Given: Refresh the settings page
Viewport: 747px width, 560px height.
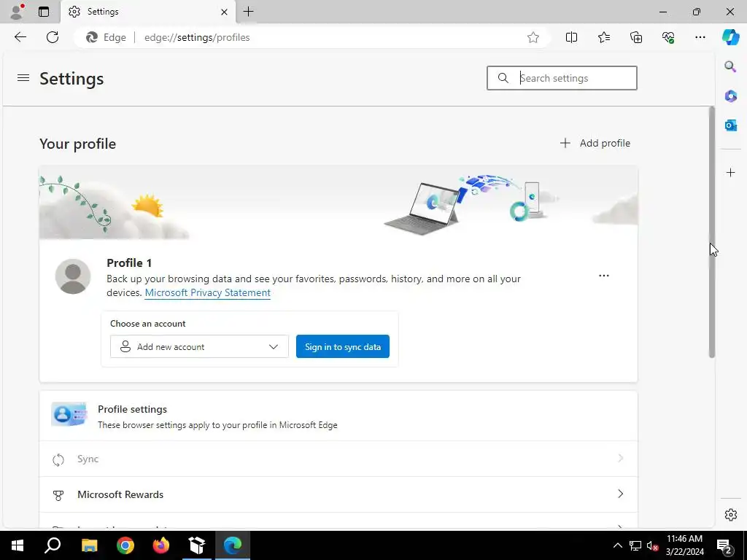Looking at the screenshot, I should (x=53, y=37).
